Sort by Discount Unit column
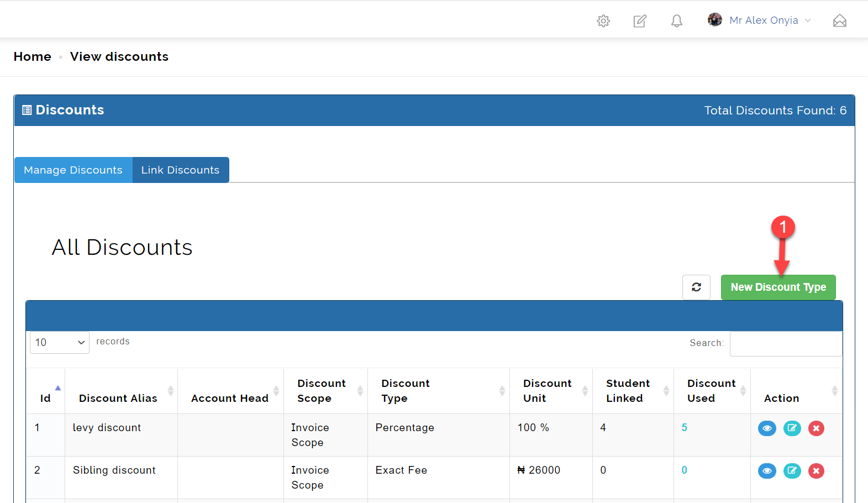Image resolution: width=868 pixels, height=503 pixels. pos(551,391)
